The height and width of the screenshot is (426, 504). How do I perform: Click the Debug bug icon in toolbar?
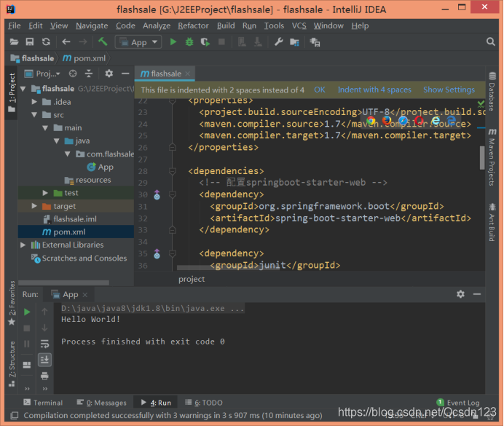tap(189, 42)
